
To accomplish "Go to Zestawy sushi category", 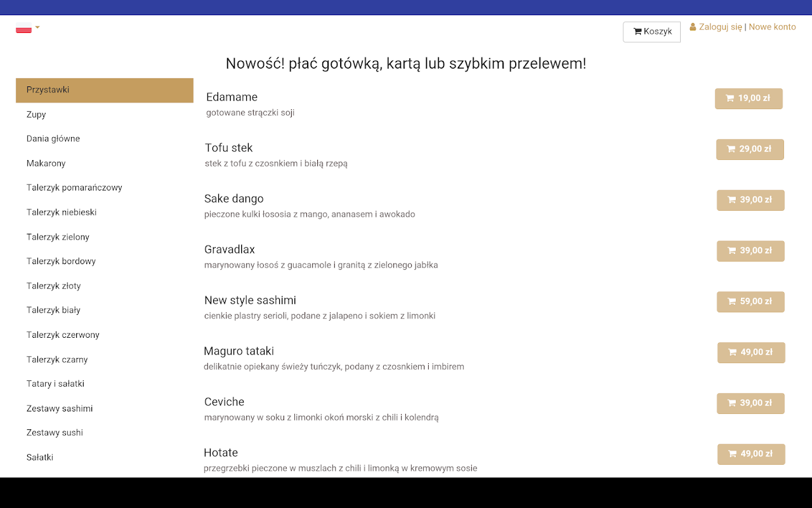I will [x=105, y=432].
